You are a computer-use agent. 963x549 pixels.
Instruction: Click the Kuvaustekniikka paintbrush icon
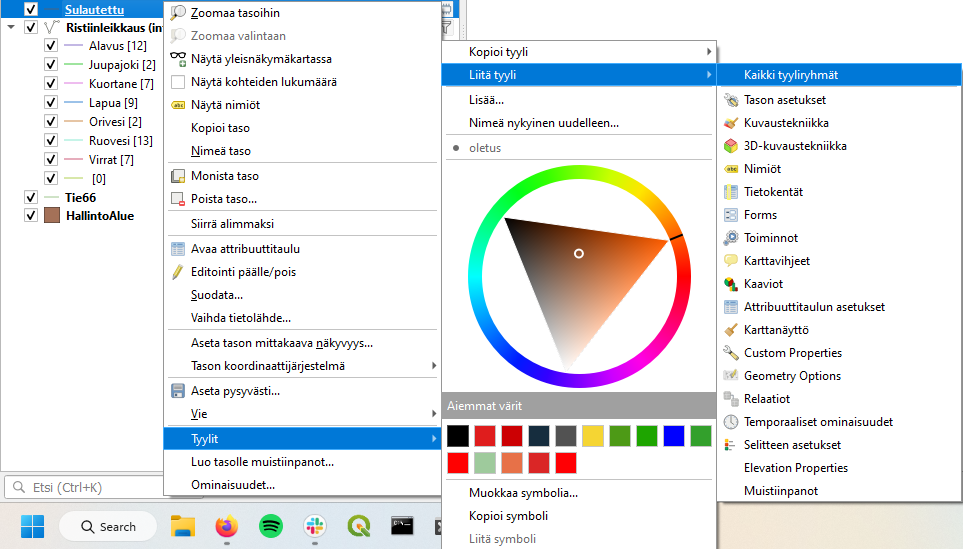(x=731, y=123)
